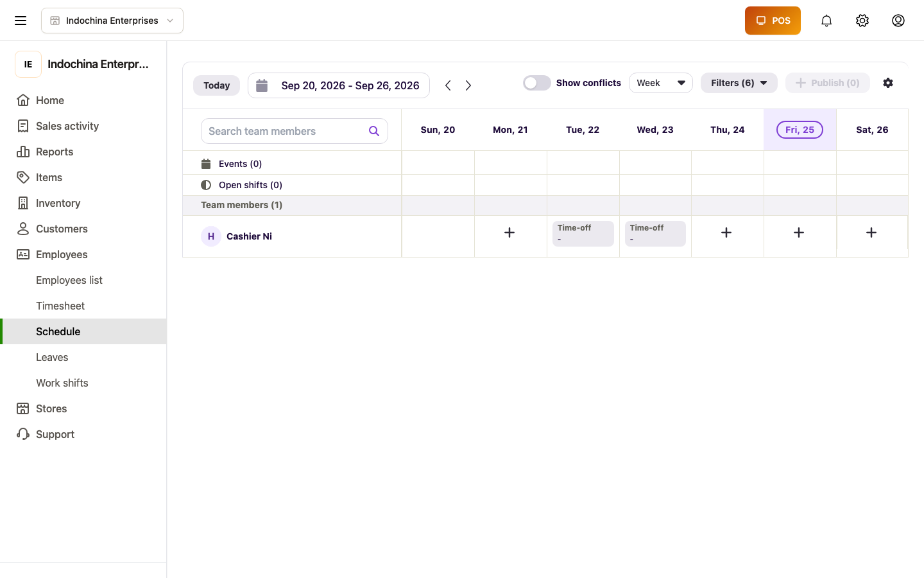
Task: Open the user account profile icon
Action: [898, 21]
